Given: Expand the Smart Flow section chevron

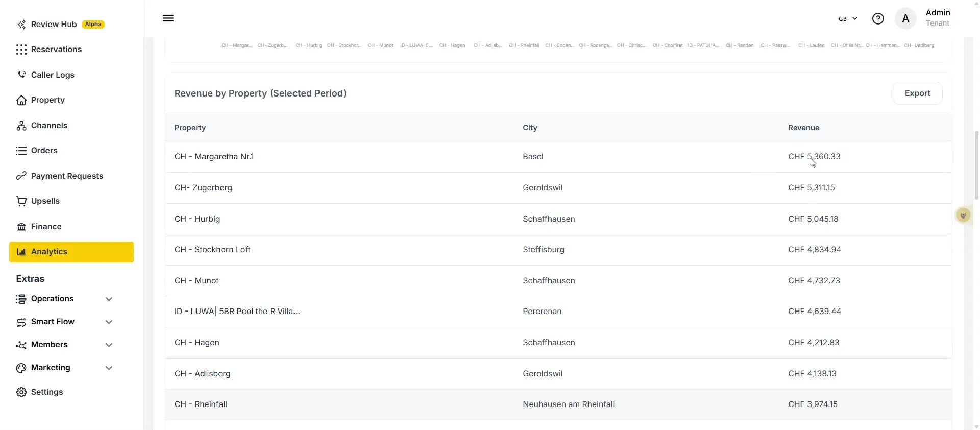Looking at the screenshot, I should (x=109, y=322).
